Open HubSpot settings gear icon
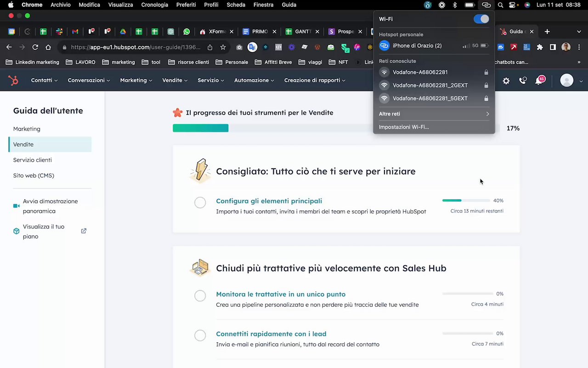588x368 pixels. (x=506, y=80)
